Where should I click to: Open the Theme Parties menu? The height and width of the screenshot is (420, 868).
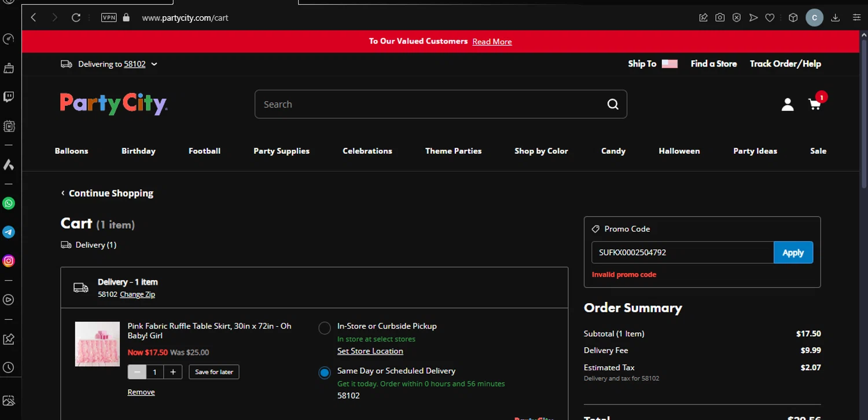(x=453, y=151)
